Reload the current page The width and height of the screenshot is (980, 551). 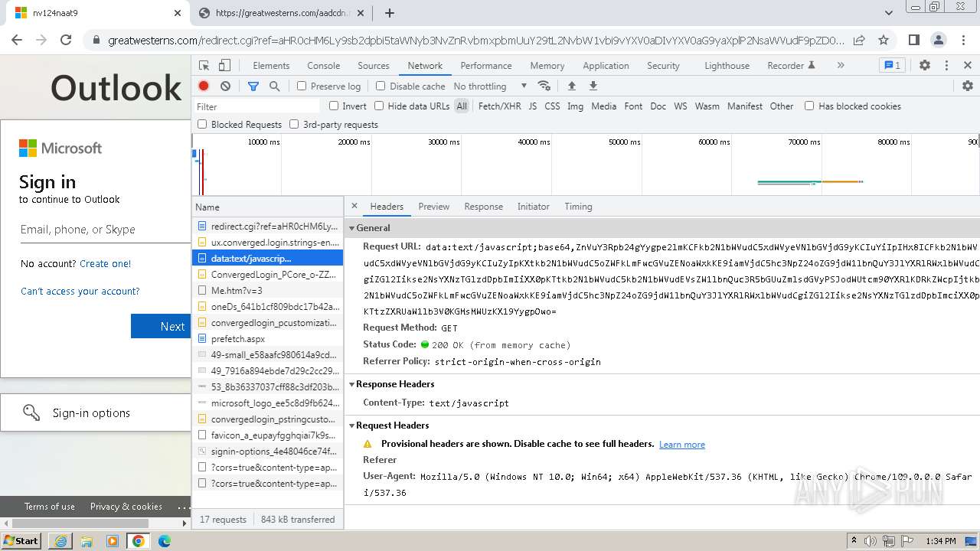tap(66, 40)
